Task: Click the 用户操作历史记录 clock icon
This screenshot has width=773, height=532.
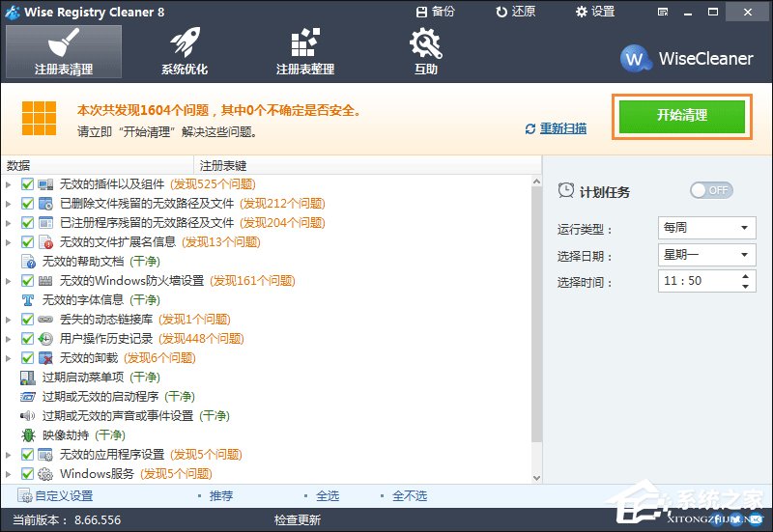Action: pos(45,338)
